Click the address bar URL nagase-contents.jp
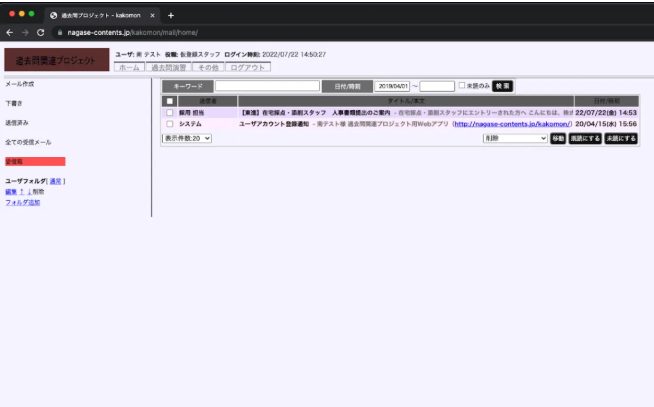 [x=132, y=33]
